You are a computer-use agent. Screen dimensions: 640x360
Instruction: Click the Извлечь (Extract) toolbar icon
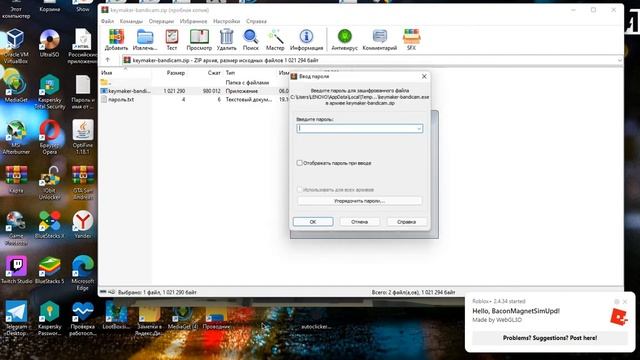coord(145,40)
